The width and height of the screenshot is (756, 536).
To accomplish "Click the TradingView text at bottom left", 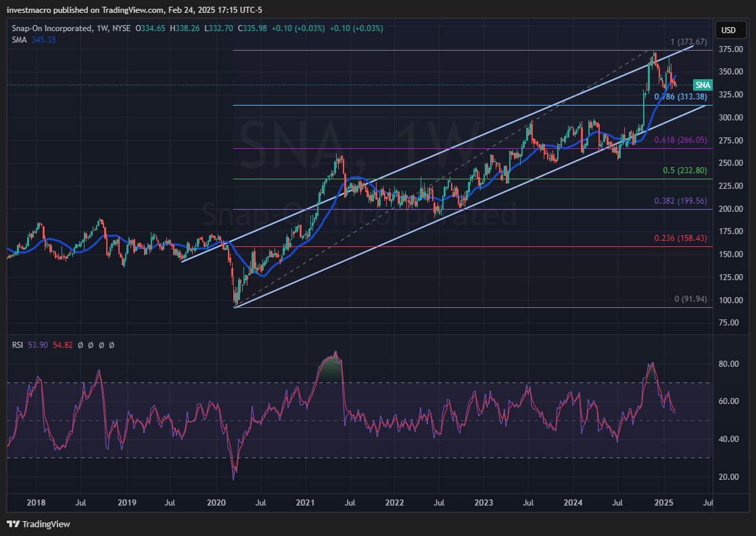I will click(x=46, y=524).
